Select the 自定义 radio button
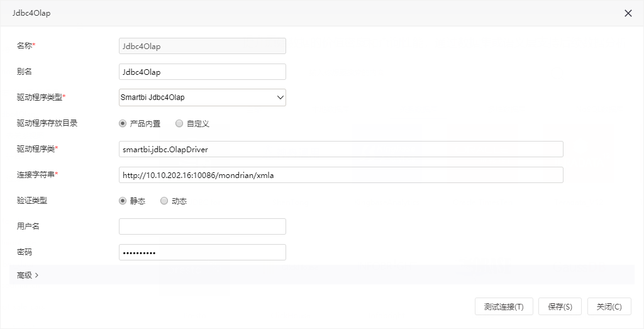 (x=179, y=123)
